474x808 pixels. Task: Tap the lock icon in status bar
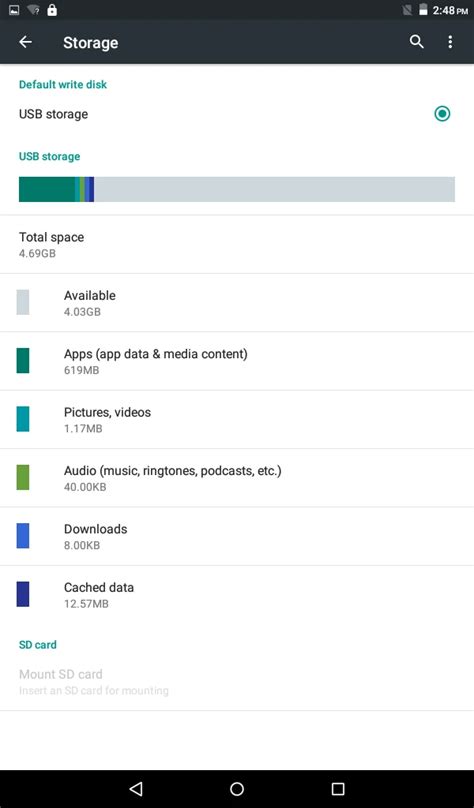[x=52, y=10]
